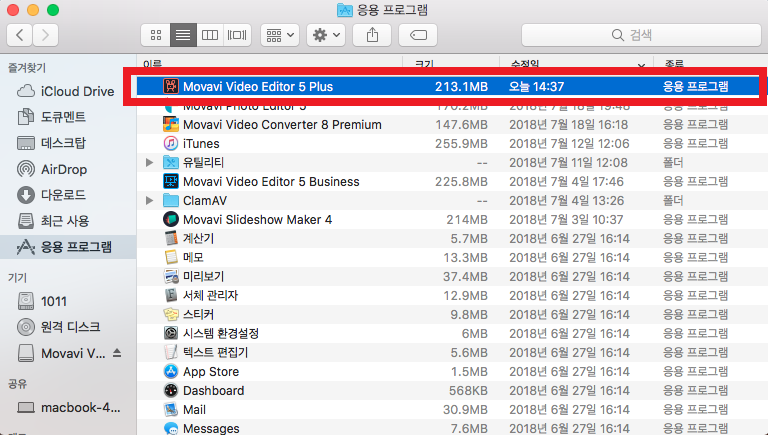This screenshot has width=768, height=435.
Task: Select the 계산기 app icon
Action: tap(170, 239)
